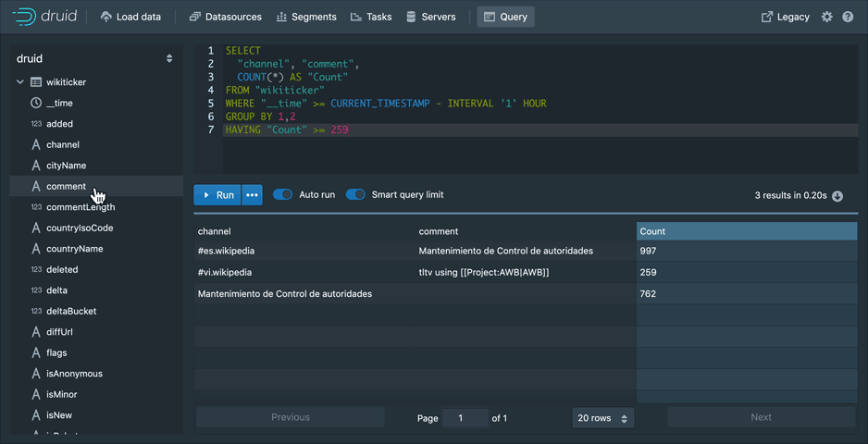Click the numeric 123 icon beside added
The width and height of the screenshot is (868, 444).
click(x=36, y=124)
